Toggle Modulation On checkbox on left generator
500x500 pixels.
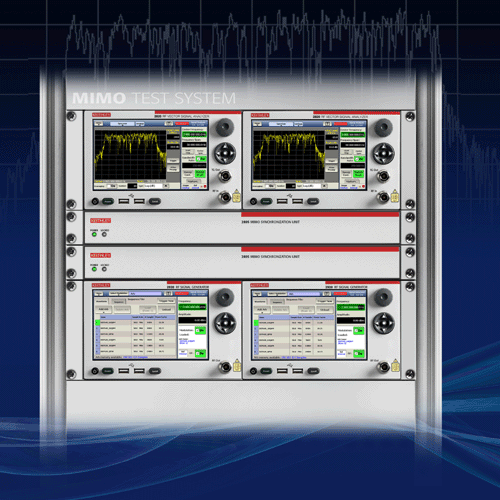(200, 330)
